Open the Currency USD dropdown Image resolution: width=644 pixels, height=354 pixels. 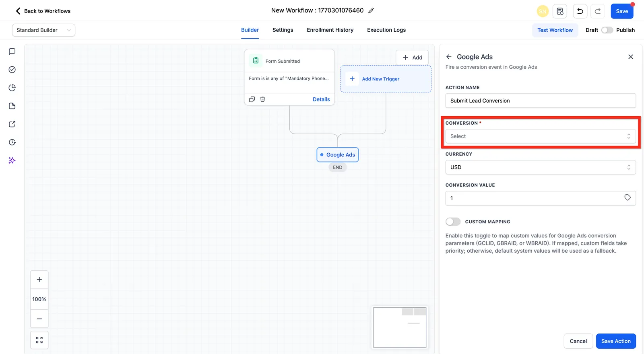point(541,167)
